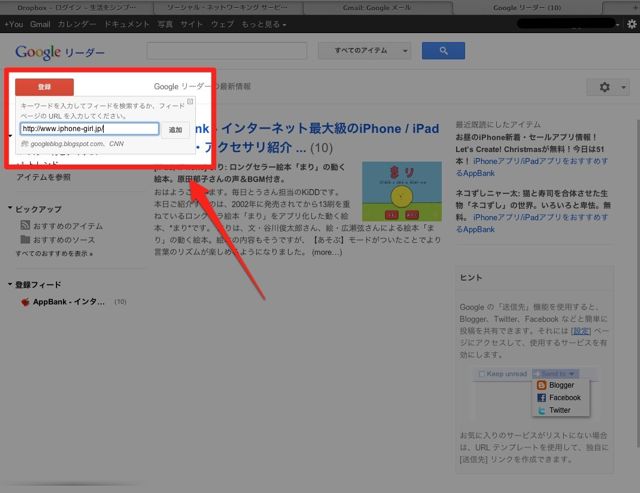Open すべてのおすすめを表示 link
640x493 pixels.
point(54,253)
